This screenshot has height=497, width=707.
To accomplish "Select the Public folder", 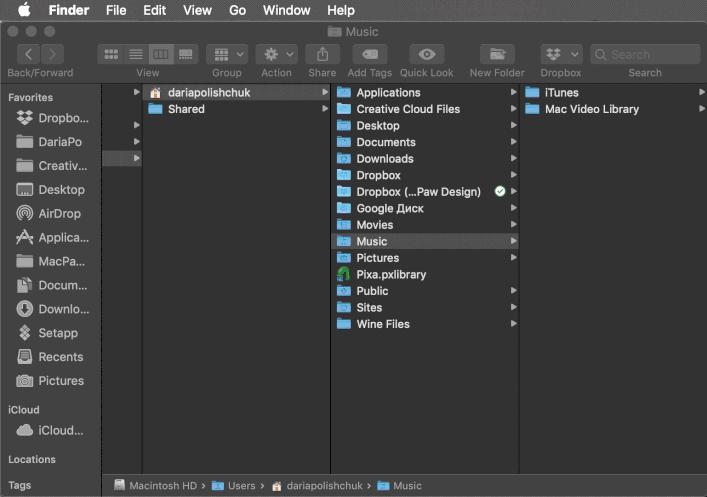I will pyautogui.click(x=425, y=291).
